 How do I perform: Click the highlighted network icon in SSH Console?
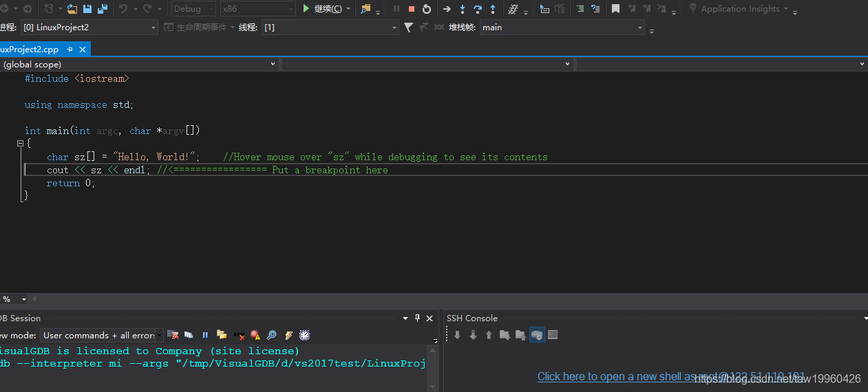tap(537, 335)
